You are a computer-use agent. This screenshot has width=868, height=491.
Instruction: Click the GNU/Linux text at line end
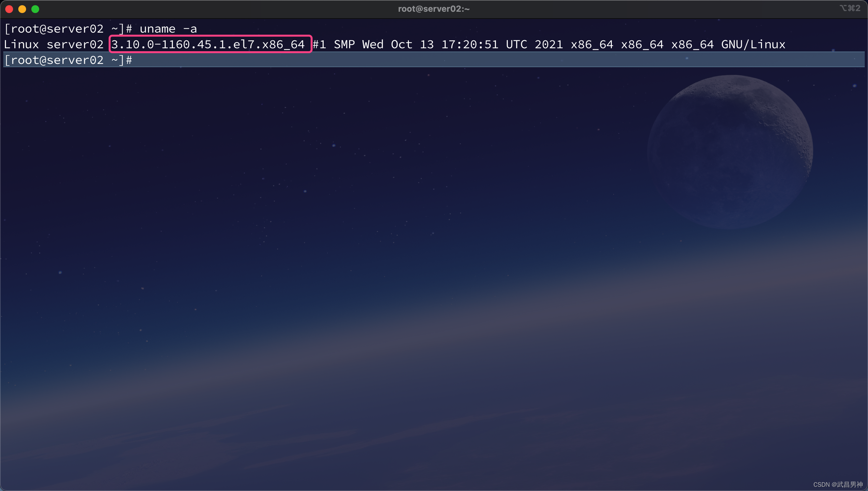[753, 45]
